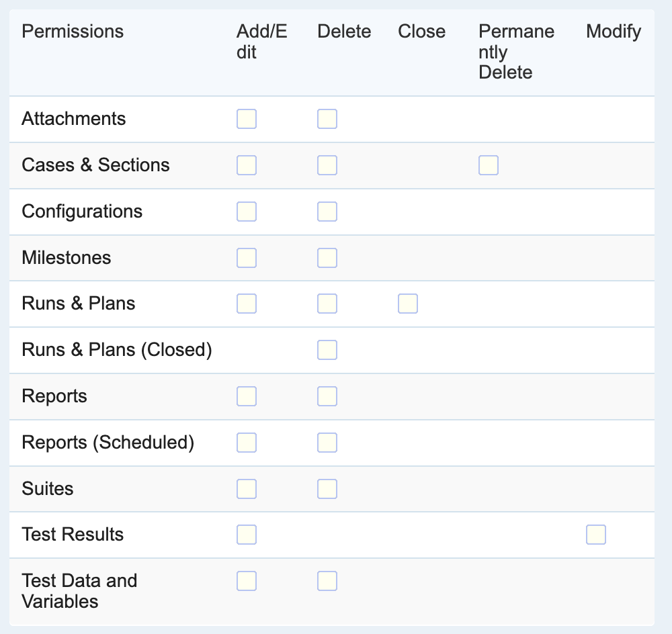The width and height of the screenshot is (672, 634).
Task: Toggle Add/Edit permission for Milestones
Action: click(x=247, y=258)
